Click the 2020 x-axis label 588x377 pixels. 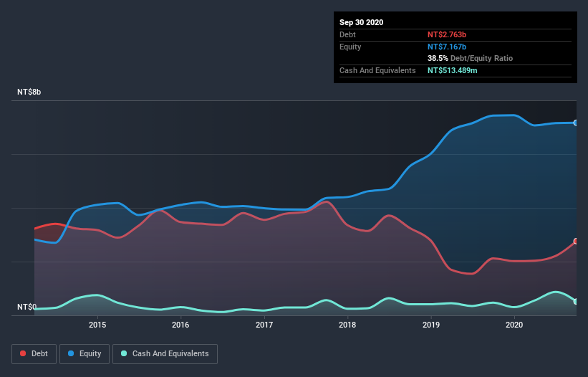pyautogui.click(x=514, y=325)
